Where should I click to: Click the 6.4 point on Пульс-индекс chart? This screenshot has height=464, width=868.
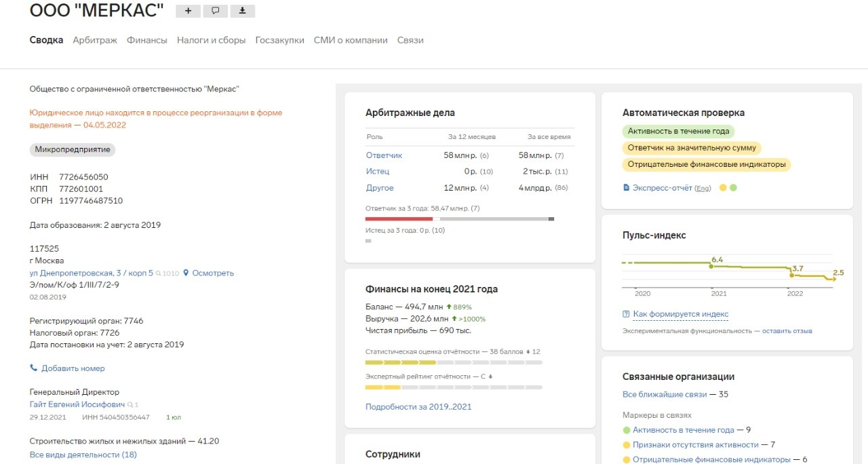click(711, 267)
